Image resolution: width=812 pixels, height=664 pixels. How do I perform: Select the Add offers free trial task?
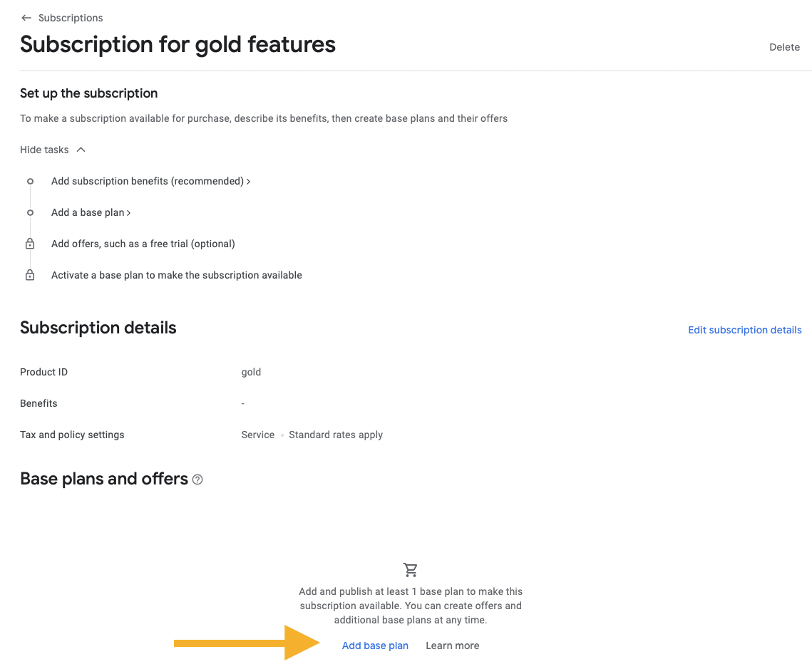(x=143, y=244)
